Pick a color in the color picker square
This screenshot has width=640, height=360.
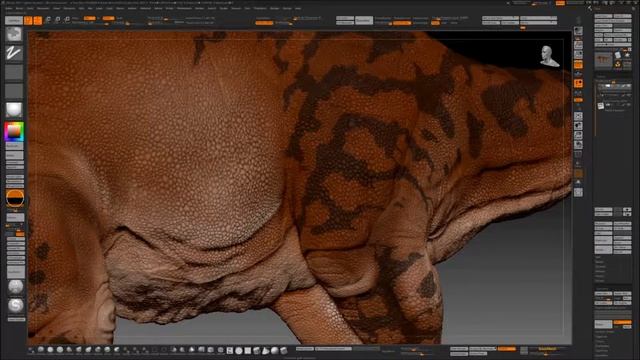point(14,131)
